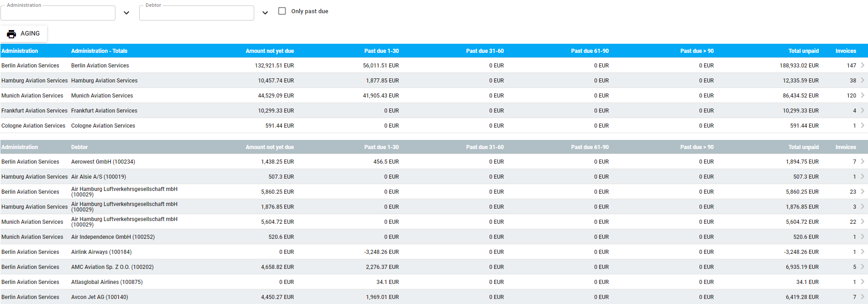Select Aerowest past due 456.5 EUR
868x304 pixels.
point(386,162)
